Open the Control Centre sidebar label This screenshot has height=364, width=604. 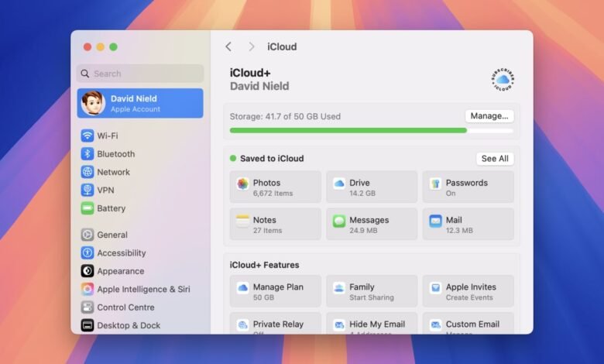(125, 307)
